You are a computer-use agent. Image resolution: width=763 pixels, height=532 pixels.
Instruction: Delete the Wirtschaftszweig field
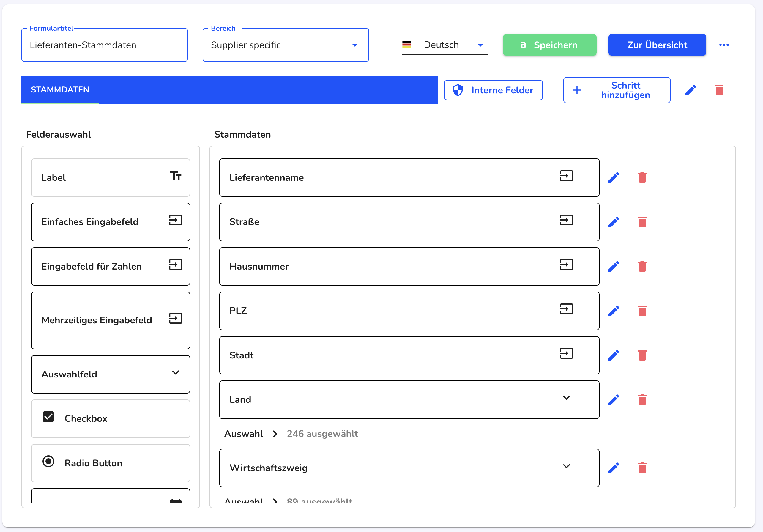pyautogui.click(x=642, y=468)
